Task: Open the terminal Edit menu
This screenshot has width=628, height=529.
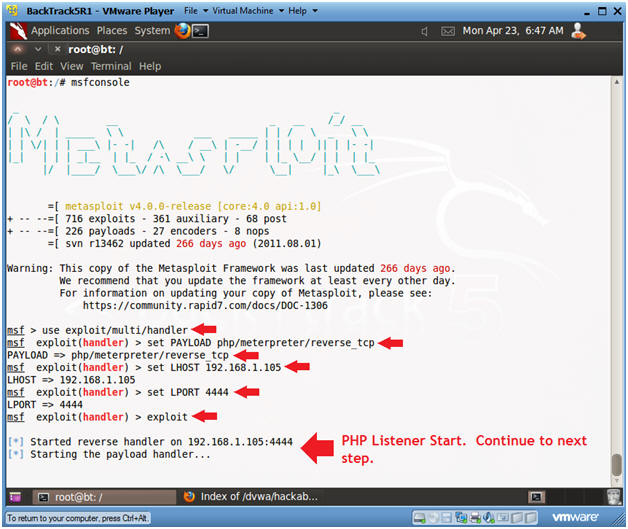Action: pyautogui.click(x=44, y=66)
